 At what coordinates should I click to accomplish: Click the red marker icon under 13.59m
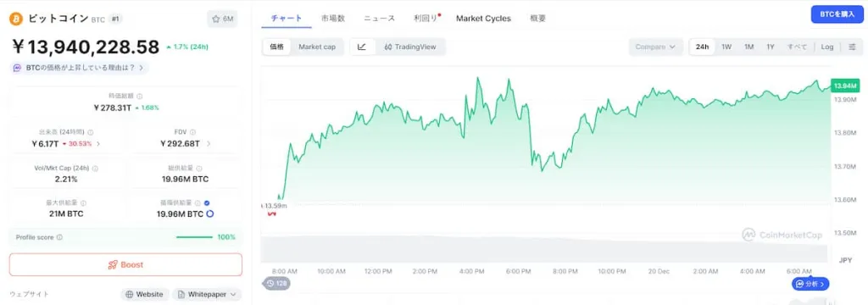[271, 213]
